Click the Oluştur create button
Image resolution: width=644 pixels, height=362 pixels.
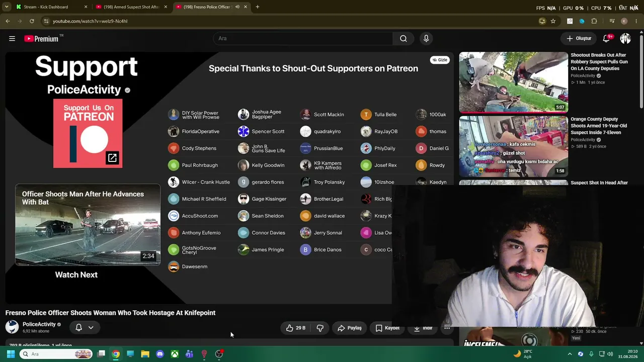[x=579, y=39]
